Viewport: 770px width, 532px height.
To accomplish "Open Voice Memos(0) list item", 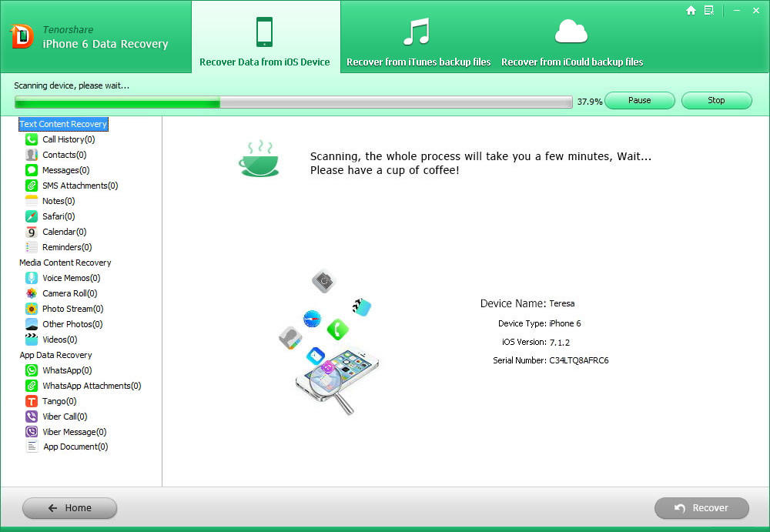I will [71, 278].
